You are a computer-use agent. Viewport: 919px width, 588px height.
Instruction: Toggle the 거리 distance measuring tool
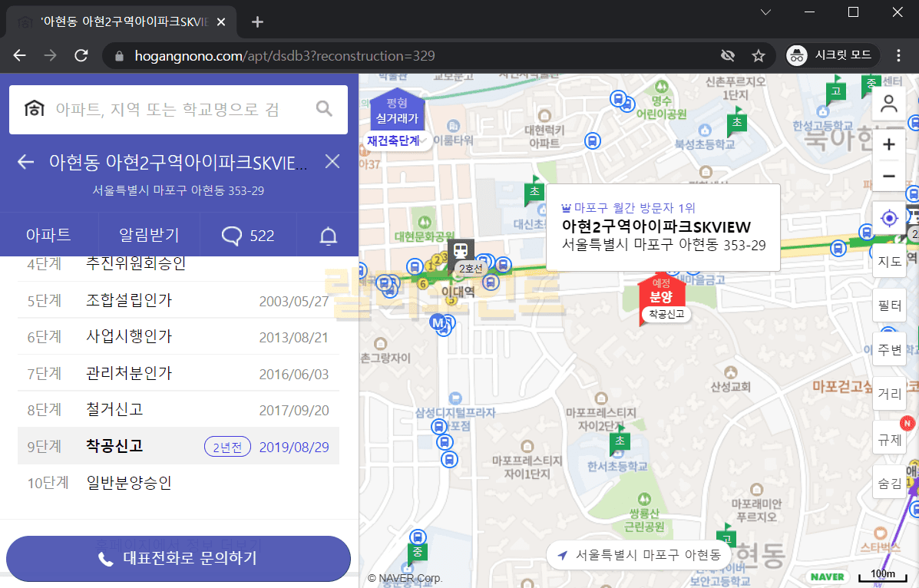coord(889,395)
